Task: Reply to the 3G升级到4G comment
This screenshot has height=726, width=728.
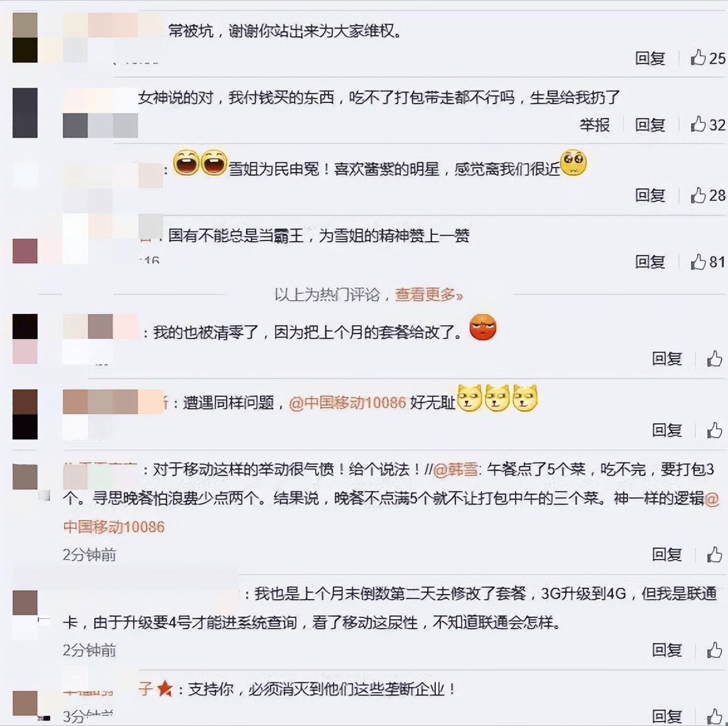Action: click(666, 650)
